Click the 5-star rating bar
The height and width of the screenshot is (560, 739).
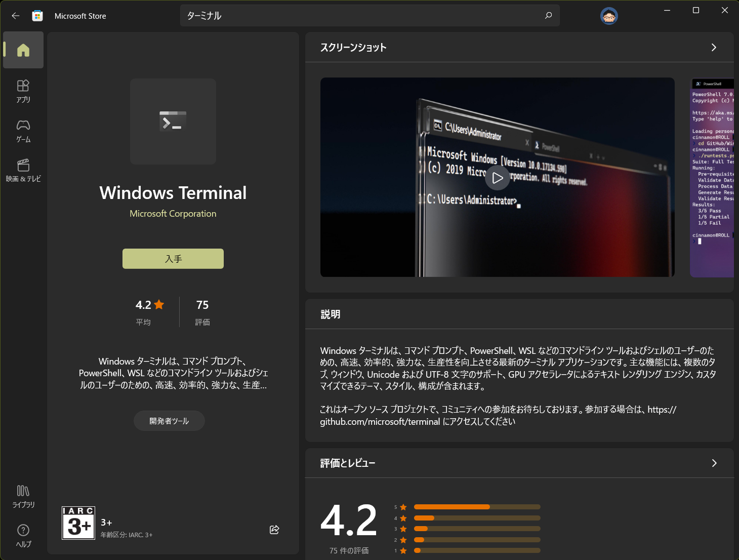(477, 507)
